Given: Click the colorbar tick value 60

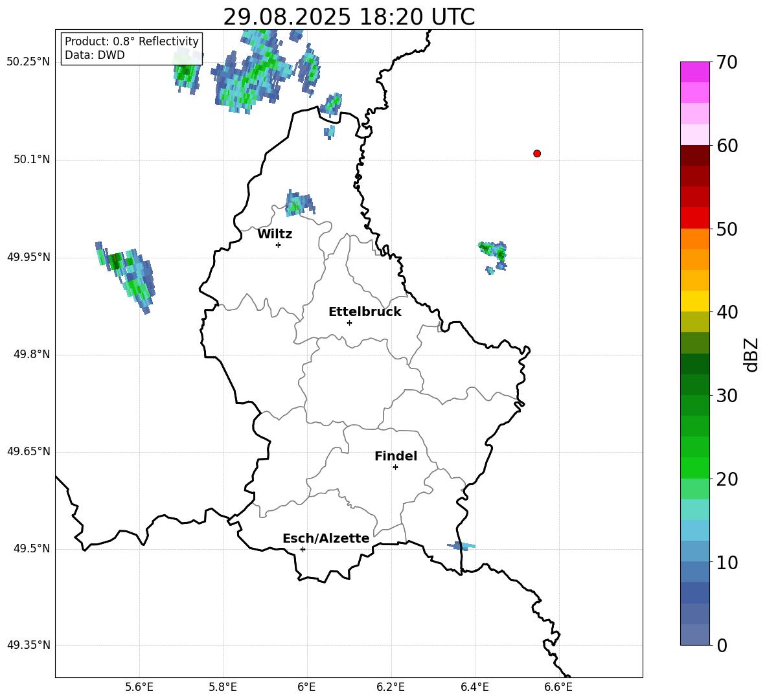Looking at the screenshot, I should [727, 146].
